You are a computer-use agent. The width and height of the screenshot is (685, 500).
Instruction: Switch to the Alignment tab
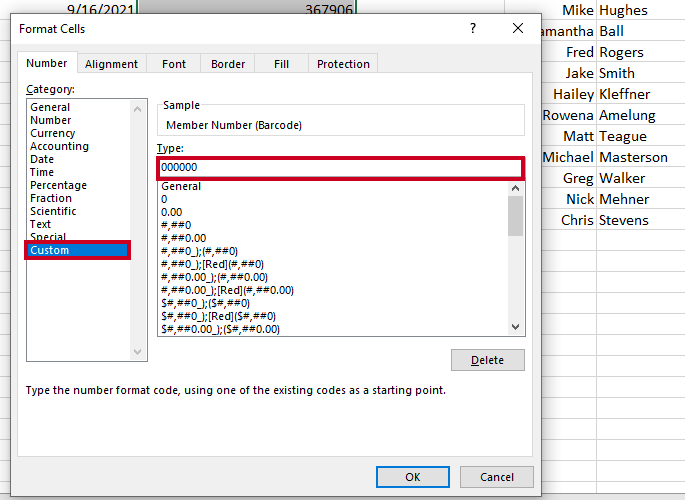coord(111,64)
